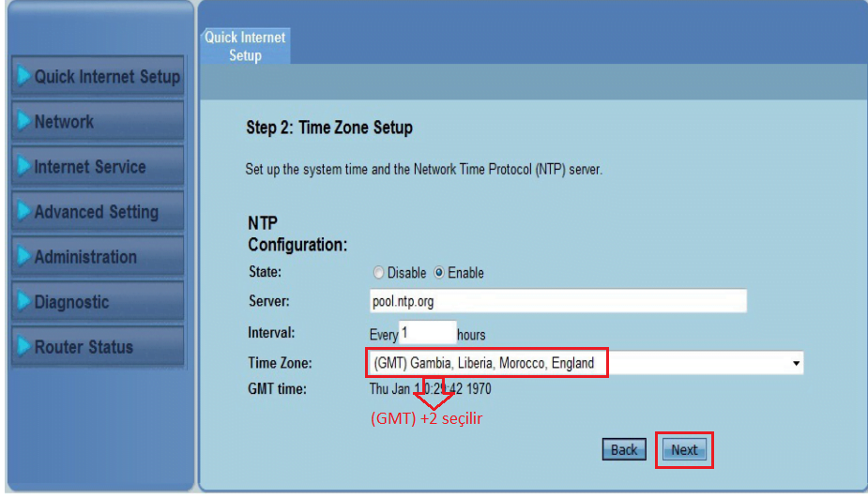Open the Diagnostic menu section
This screenshot has height=498, width=868.
98,302
